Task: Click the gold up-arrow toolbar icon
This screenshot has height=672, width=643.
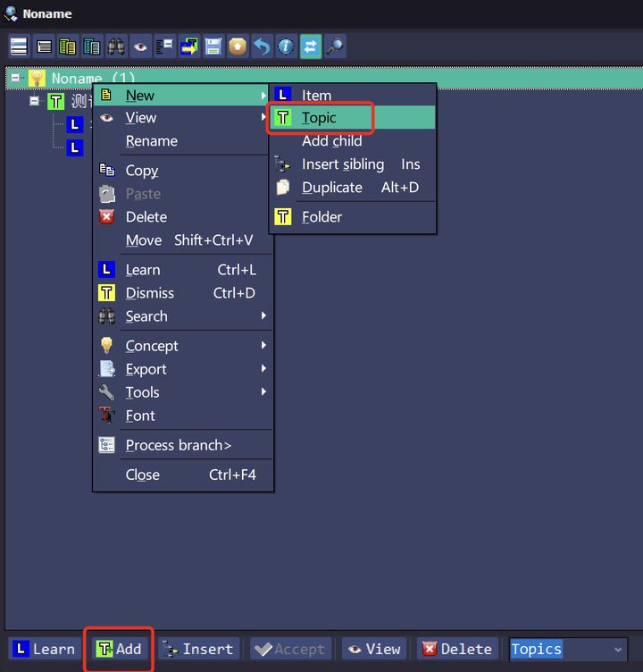Action: pos(238,46)
